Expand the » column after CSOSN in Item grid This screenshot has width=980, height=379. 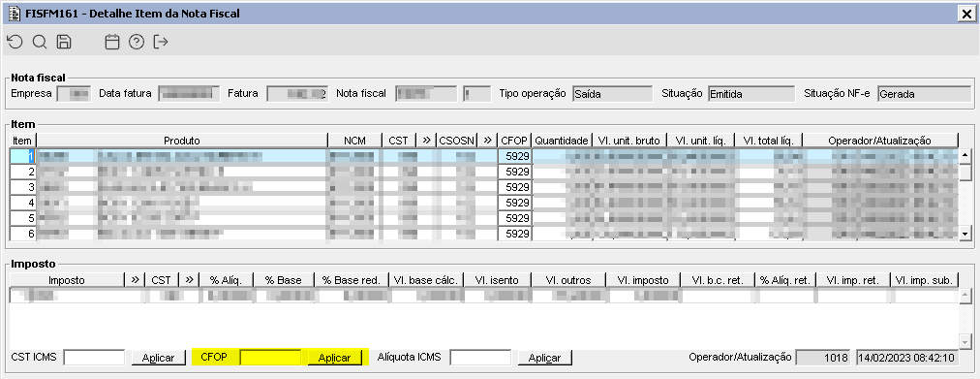point(488,141)
